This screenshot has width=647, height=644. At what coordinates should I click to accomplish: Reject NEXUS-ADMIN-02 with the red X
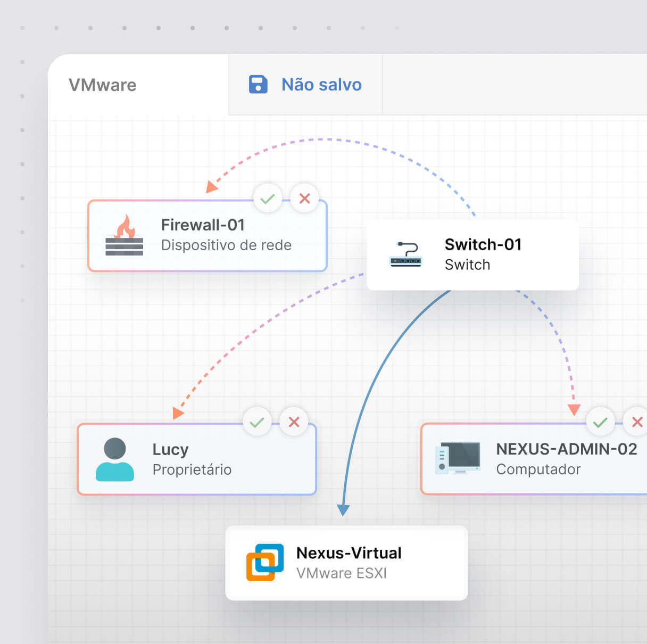point(636,422)
